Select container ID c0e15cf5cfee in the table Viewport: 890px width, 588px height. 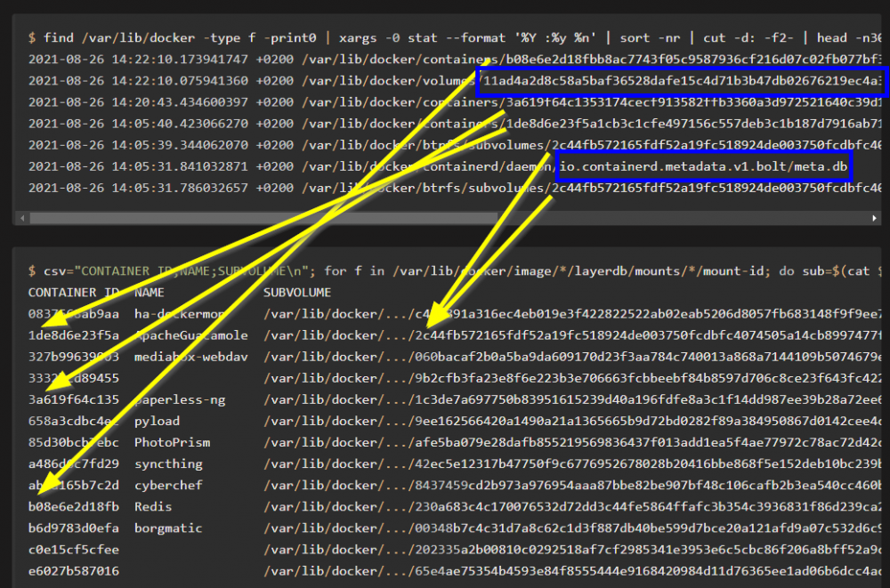pos(74,550)
